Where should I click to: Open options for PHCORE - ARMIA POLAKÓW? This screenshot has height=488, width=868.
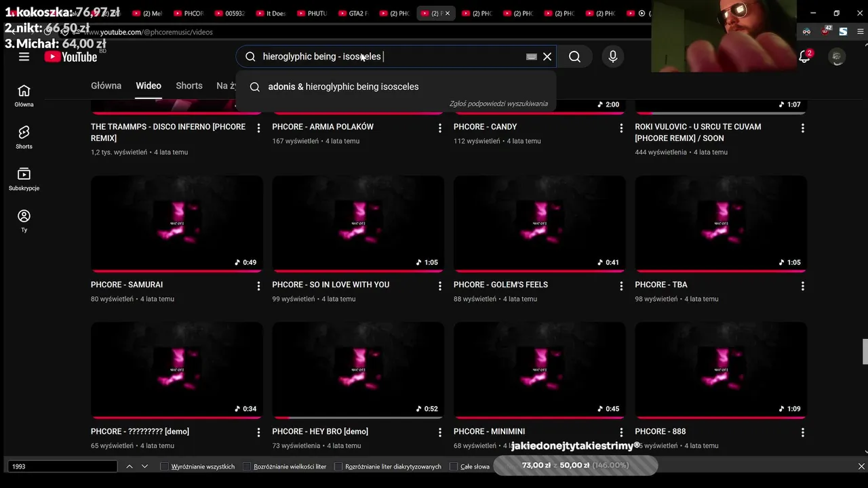click(x=439, y=128)
